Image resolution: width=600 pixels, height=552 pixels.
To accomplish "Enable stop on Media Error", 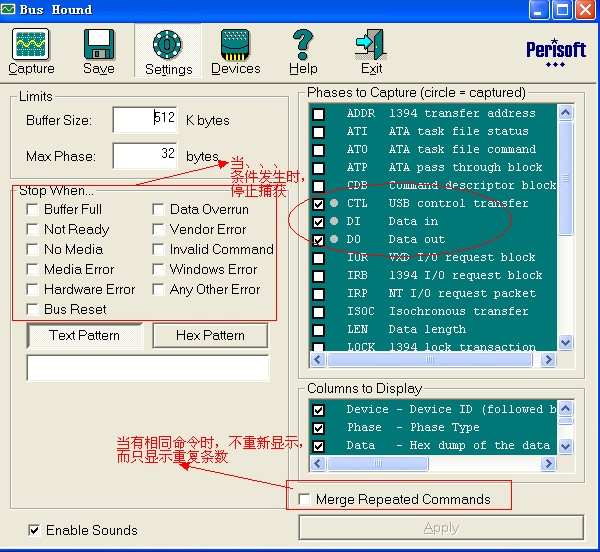I will (x=32, y=269).
